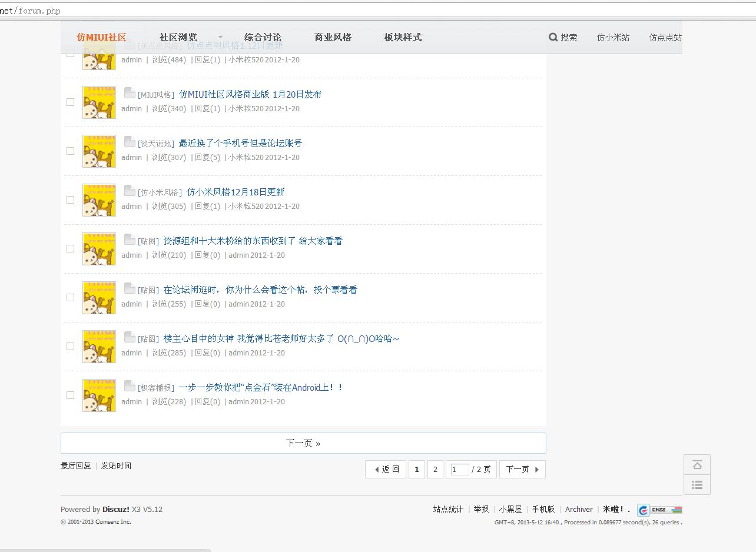
Task: Sort threads by 发帖时间
Action: click(116, 465)
